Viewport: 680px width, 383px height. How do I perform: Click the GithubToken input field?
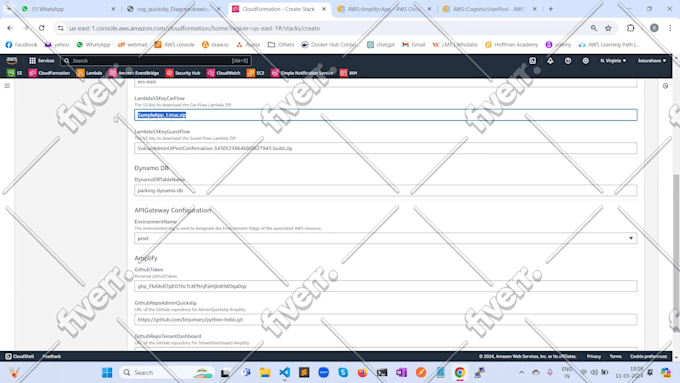click(386, 286)
